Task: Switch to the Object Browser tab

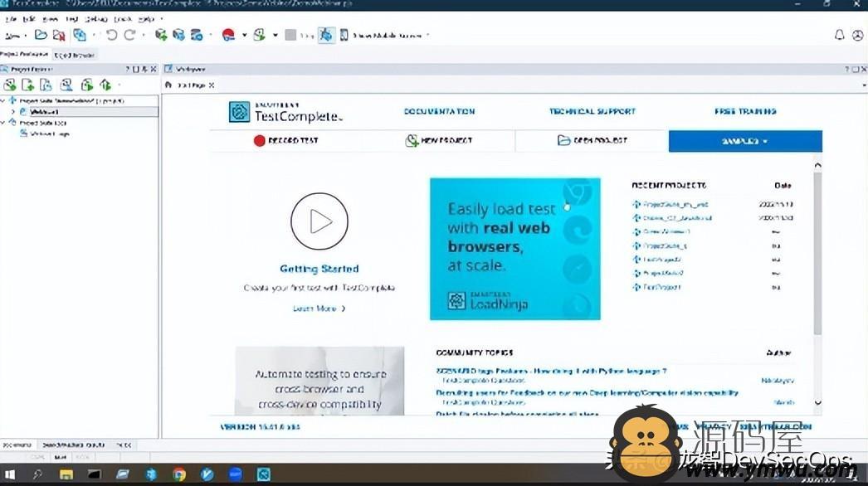Action: tap(75, 55)
